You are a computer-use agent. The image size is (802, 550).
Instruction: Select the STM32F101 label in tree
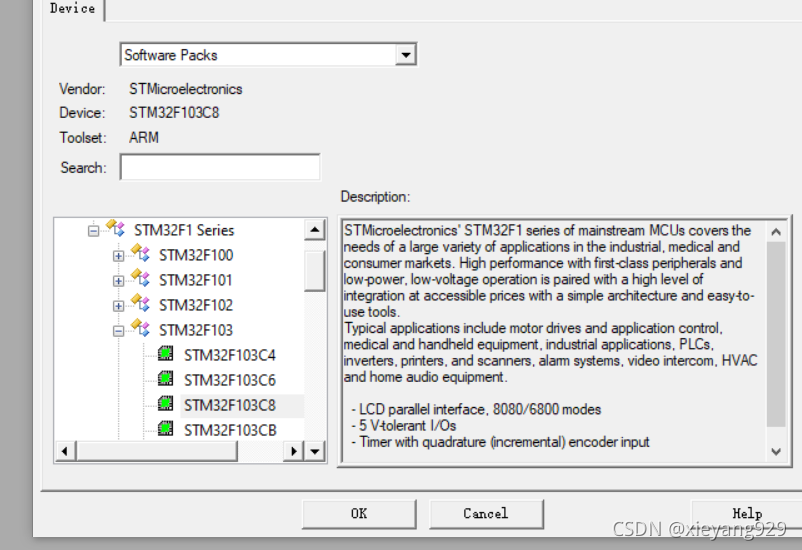(x=195, y=280)
